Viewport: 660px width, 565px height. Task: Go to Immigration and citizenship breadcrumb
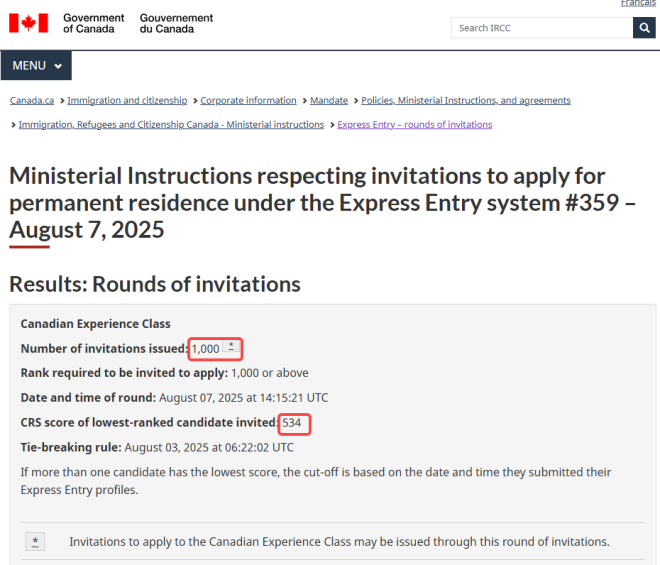[x=127, y=101]
